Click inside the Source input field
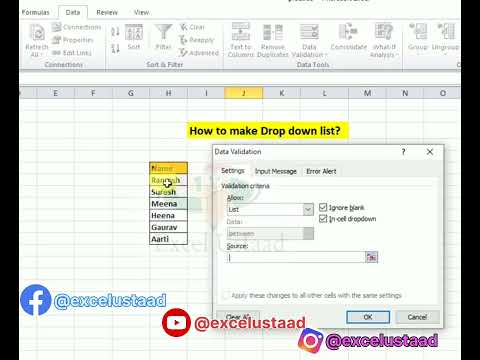 [296, 257]
